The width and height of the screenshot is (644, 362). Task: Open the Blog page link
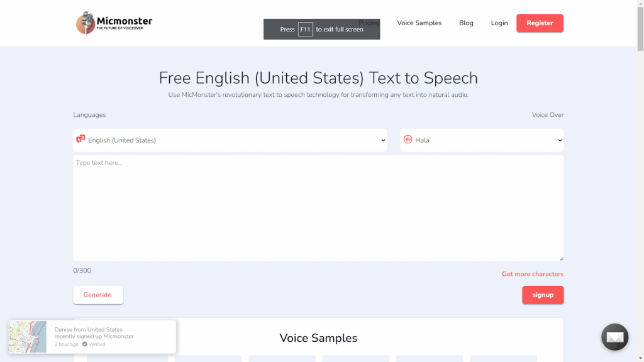466,23
